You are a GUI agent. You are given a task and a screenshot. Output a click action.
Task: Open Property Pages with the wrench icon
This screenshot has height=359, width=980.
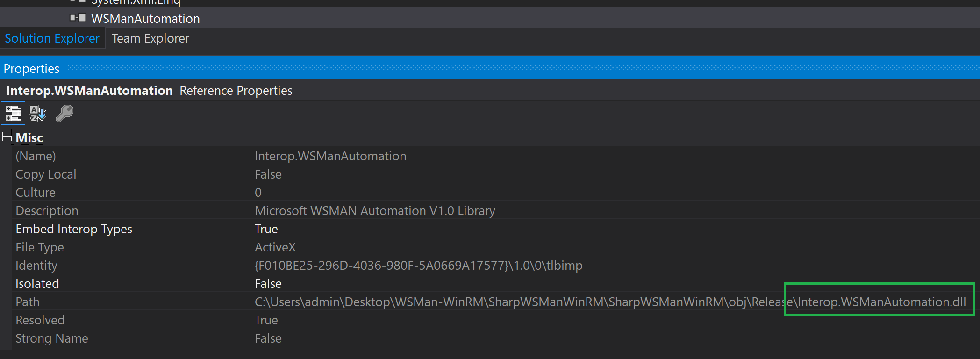click(x=64, y=113)
